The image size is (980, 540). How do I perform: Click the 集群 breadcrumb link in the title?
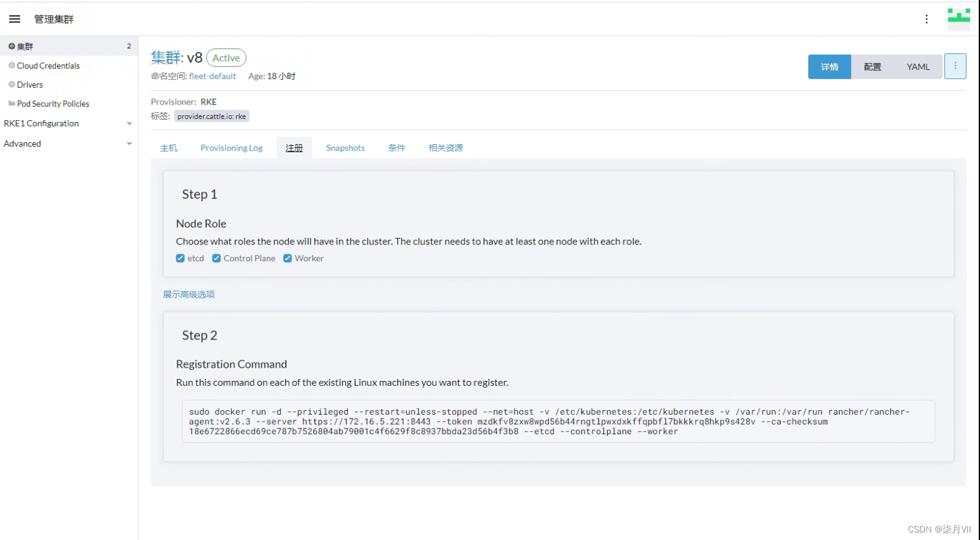(x=166, y=58)
